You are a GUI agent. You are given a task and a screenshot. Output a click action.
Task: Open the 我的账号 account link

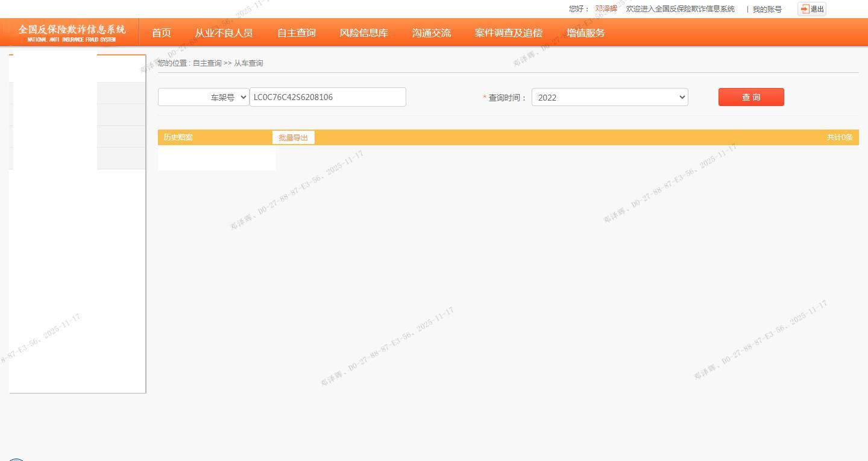(x=767, y=9)
